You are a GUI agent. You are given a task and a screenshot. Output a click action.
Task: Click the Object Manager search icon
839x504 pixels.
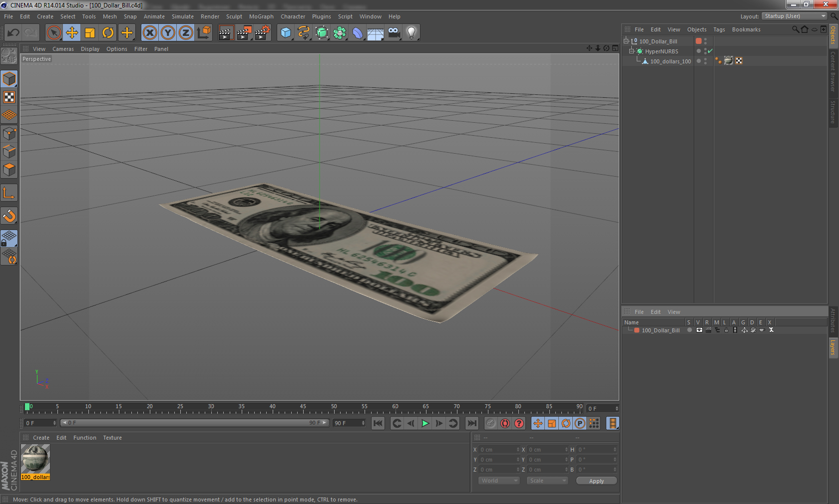click(x=796, y=29)
